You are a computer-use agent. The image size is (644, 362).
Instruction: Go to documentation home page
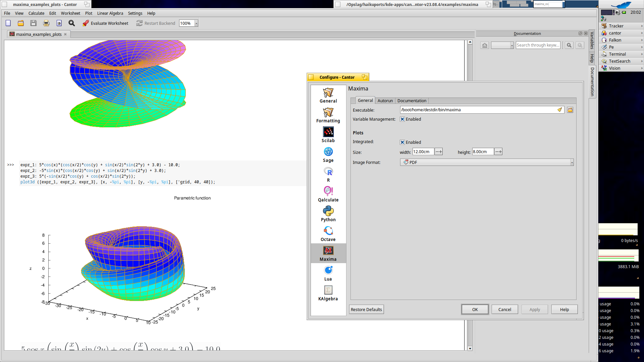coord(485,45)
